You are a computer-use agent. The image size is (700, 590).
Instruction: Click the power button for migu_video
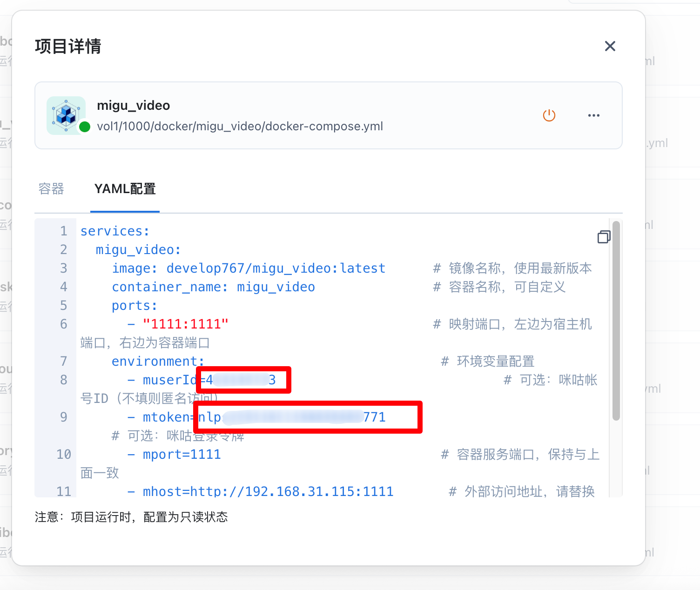(x=549, y=115)
